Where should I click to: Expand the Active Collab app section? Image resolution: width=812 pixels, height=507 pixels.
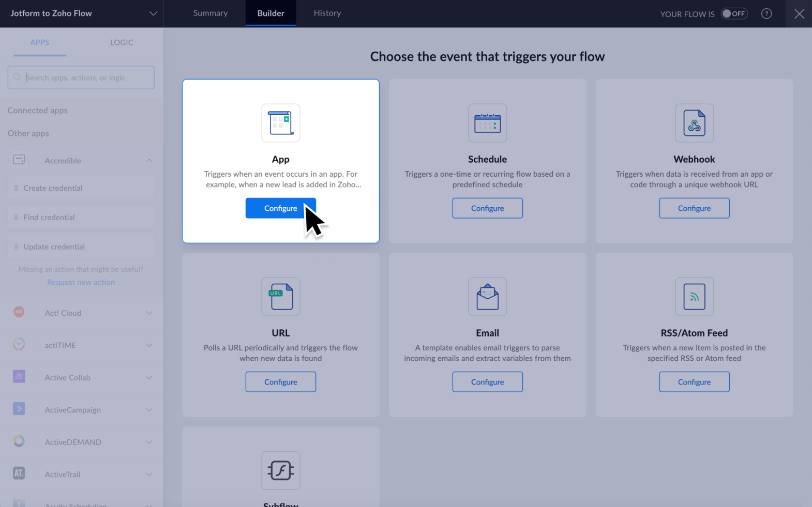(149, 378)
